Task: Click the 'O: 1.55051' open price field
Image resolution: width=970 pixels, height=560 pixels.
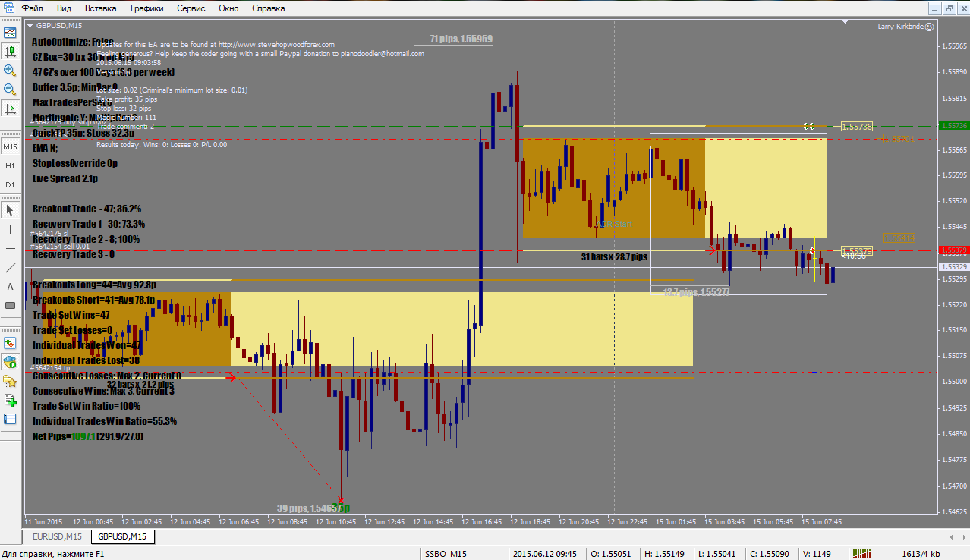Action: tap(610, 554)
